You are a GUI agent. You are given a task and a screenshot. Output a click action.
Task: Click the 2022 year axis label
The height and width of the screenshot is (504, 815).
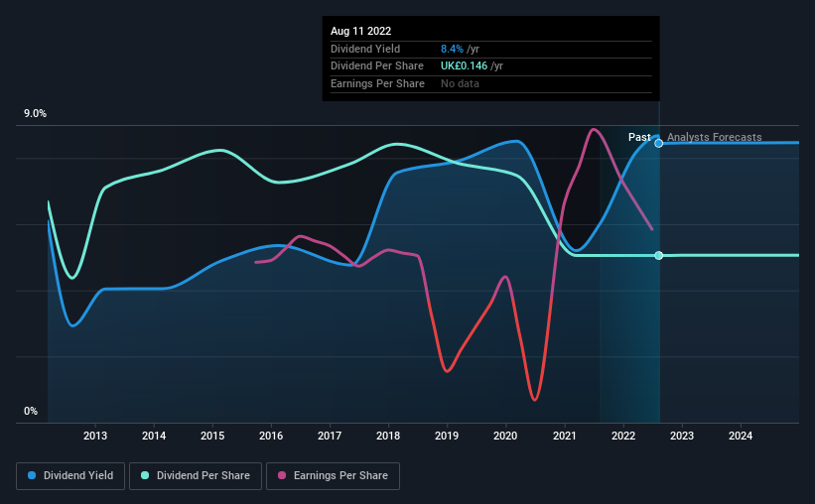(623, 436)
